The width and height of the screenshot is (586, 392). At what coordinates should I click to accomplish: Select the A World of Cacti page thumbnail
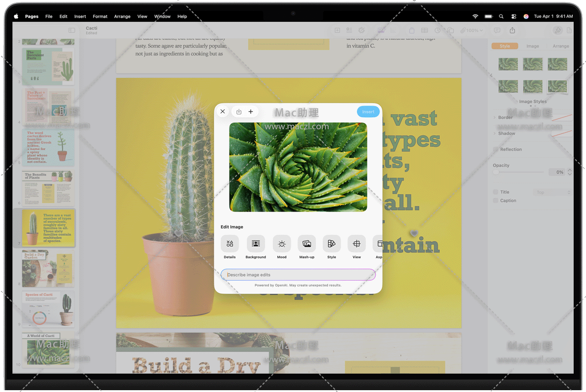48,349
